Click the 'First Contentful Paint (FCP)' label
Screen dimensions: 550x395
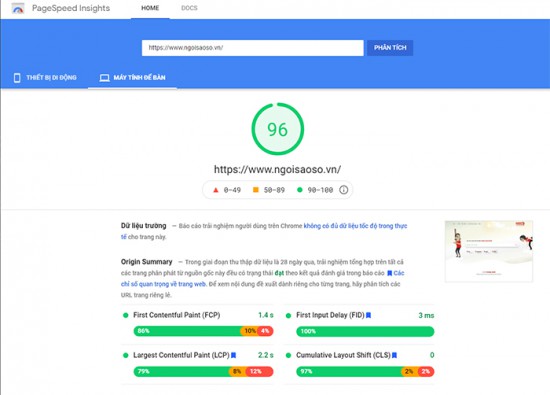(177, 315)
